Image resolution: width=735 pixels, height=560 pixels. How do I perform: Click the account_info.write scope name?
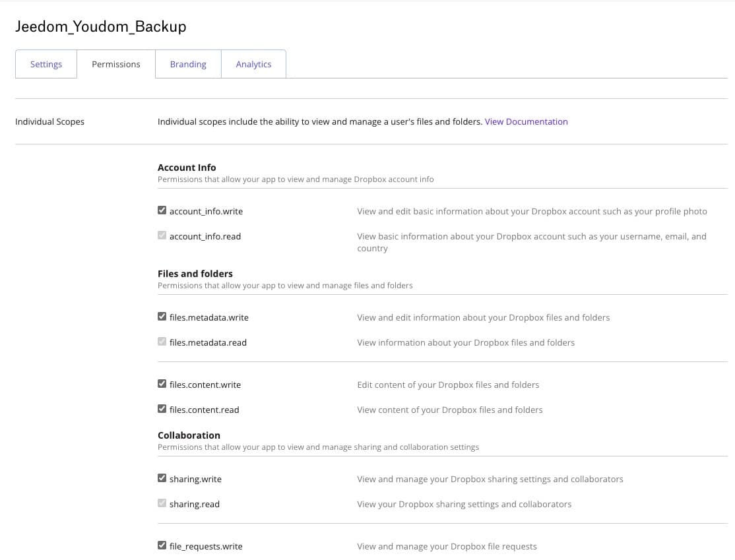tap(207, 211)
